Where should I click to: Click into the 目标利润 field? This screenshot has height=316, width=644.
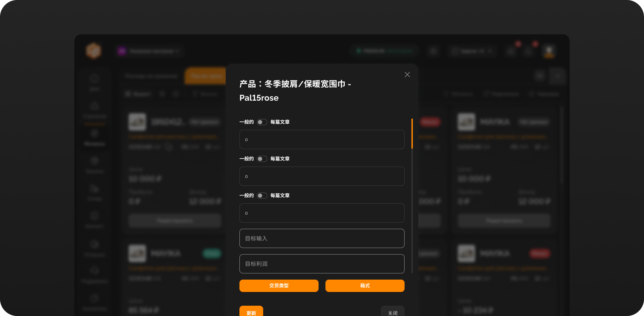(322, 264)
